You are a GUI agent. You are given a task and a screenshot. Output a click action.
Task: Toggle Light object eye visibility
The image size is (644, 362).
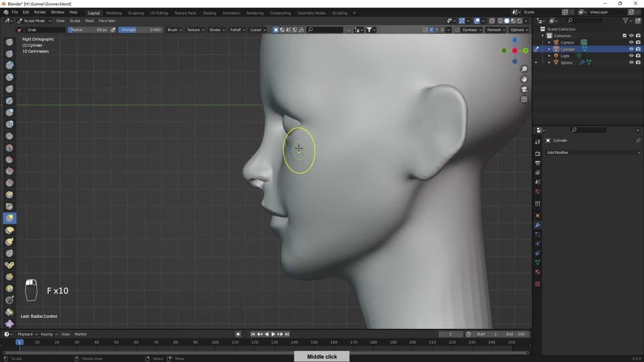(x=631, y=56)
